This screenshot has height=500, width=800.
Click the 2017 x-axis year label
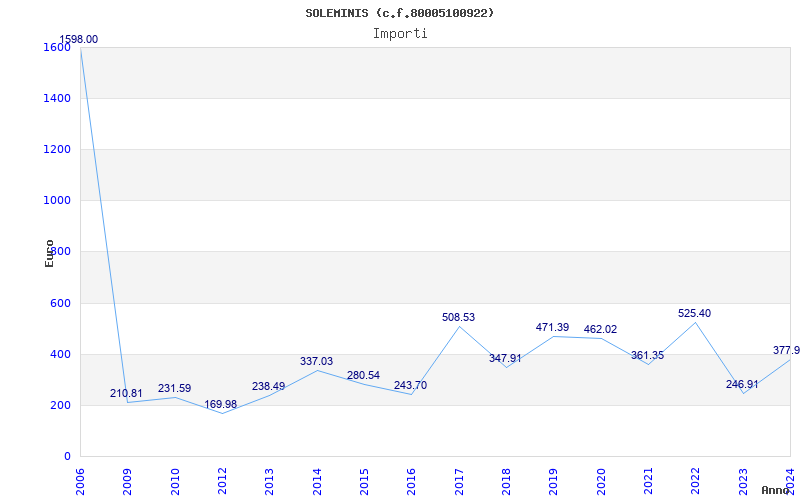coord(459,482)
